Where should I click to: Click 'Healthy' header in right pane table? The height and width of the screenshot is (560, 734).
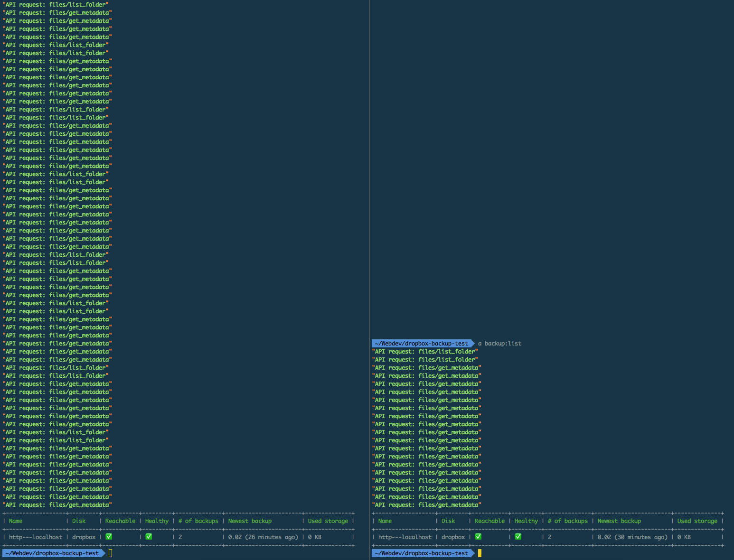(526, 521)
